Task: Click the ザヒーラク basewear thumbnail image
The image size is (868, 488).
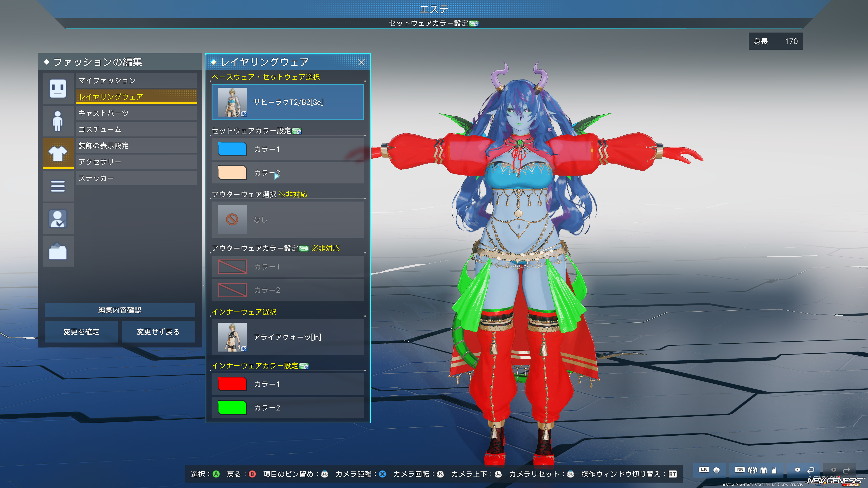Action: point(232,102)
